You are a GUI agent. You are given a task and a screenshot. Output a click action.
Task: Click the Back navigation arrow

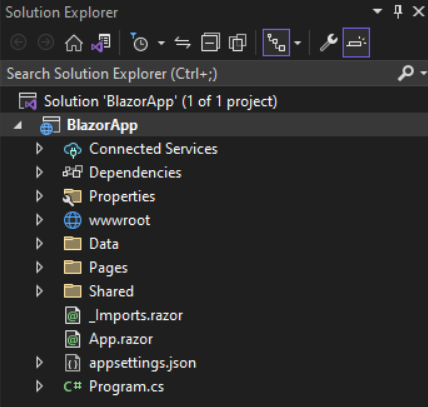coord(18,43)
